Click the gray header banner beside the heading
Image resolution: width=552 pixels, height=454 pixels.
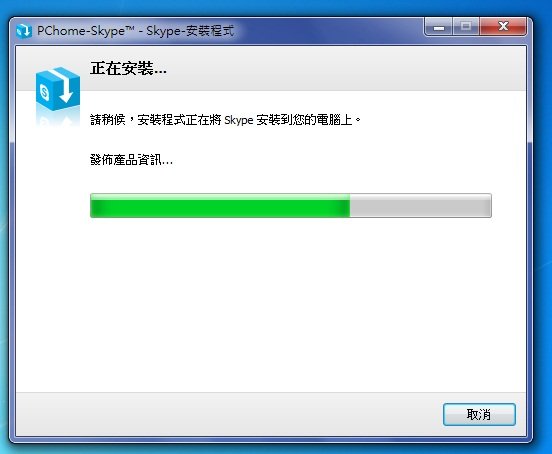[345, 68]
